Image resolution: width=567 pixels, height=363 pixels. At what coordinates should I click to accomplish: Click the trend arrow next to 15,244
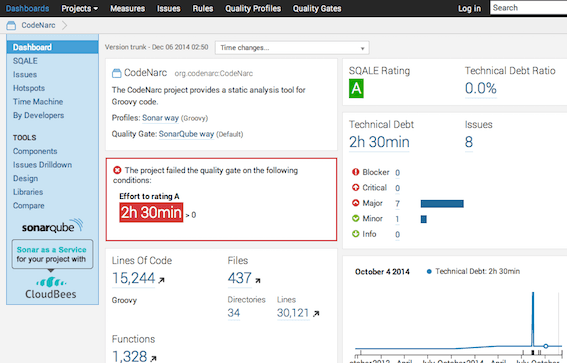(x=161, y=280)
